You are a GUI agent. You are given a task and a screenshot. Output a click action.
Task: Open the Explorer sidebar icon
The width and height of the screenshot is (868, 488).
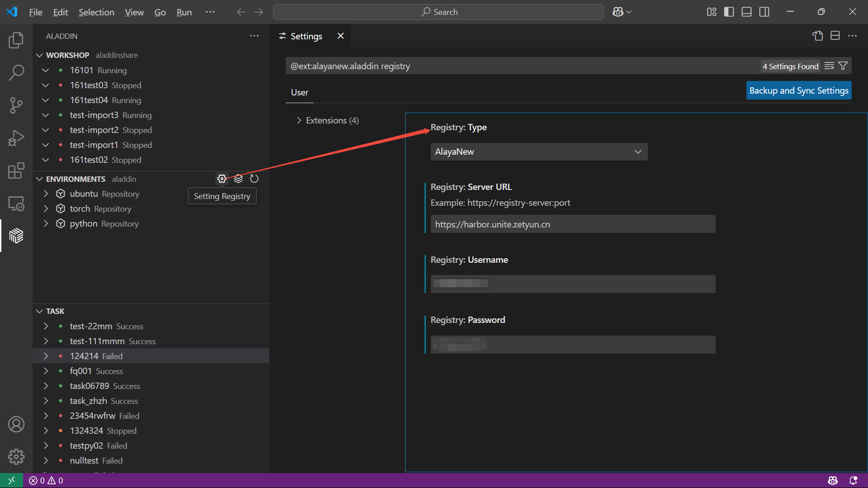(16, 40)
